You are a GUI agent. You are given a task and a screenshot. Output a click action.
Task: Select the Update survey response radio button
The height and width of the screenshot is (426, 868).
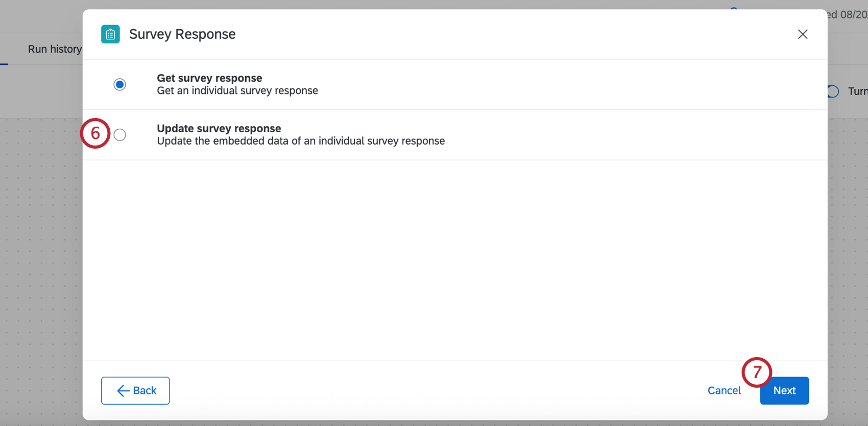pyautogui.click(x=119, y=134)
